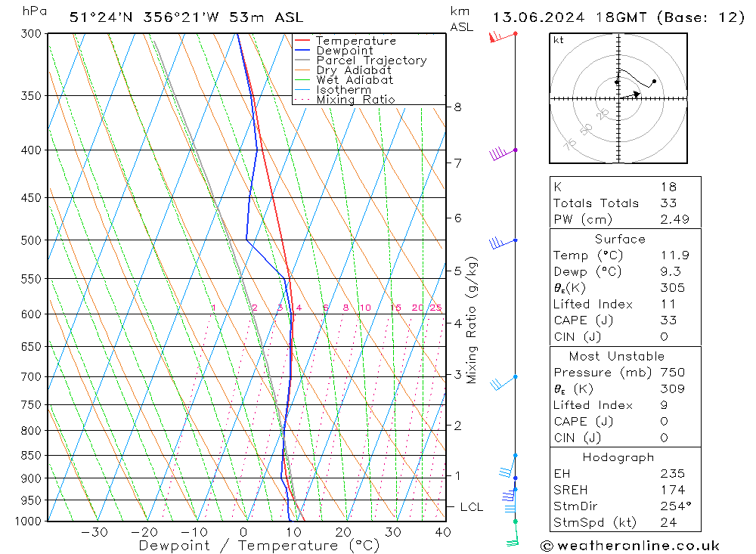756x554 pixels.
Task: Click the gray Parcel Trajectory legend line
Action: coord(302,60)
